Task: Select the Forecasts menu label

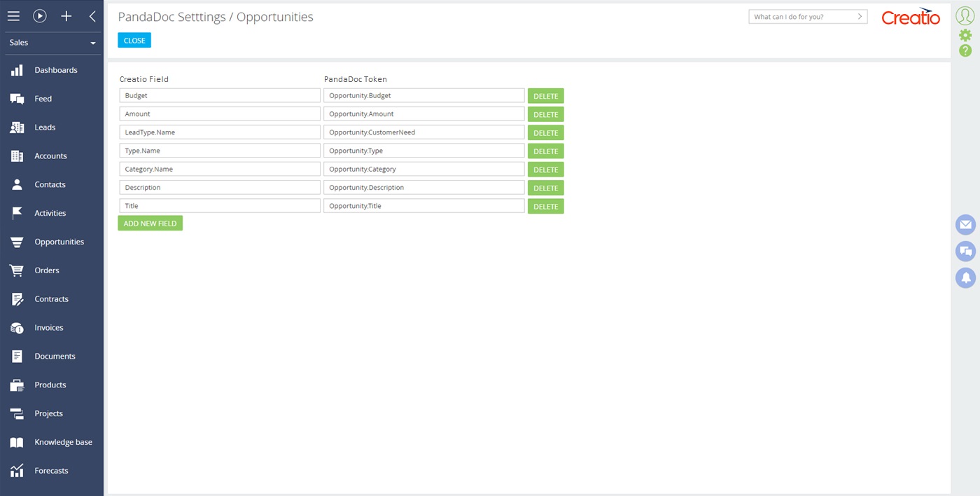Action: (52, 471)
